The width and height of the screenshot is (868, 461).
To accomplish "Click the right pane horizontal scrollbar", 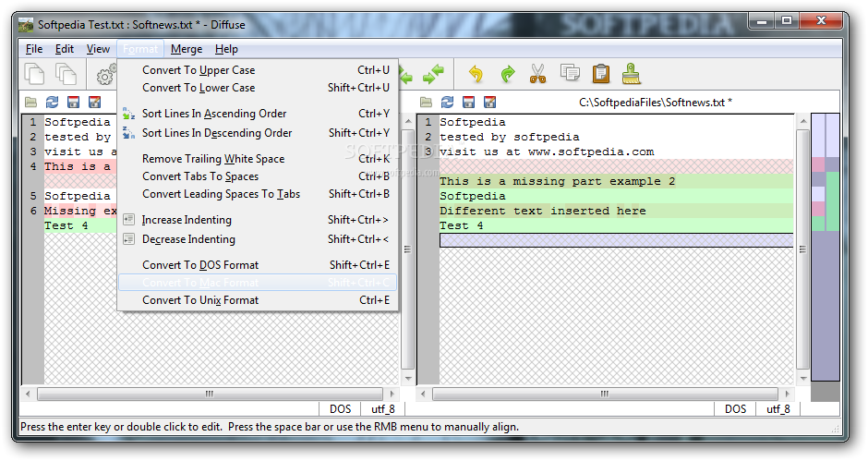I will point(605,394).
